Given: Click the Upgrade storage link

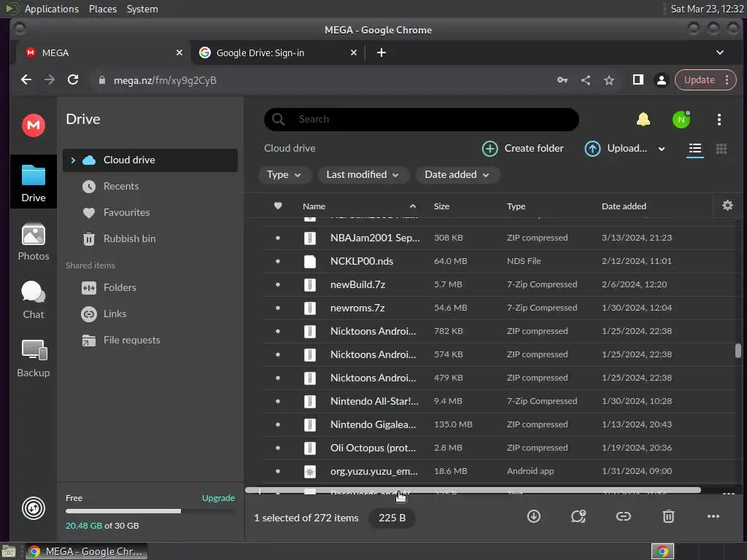Looking at the screenshot, I should coord(218,497).
